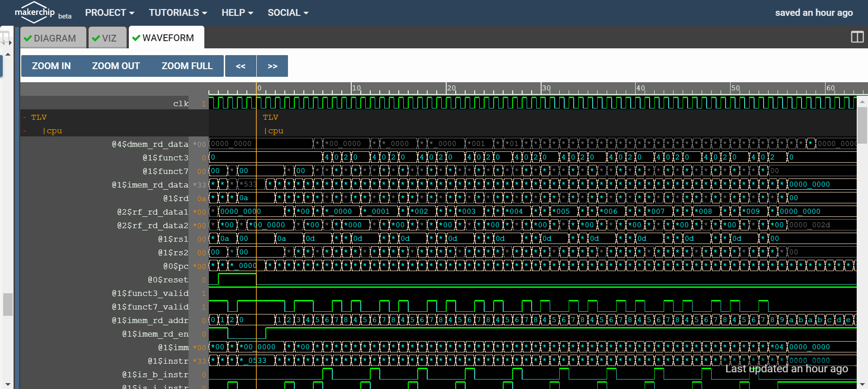Open the PROJECT menu

point(110,13)
